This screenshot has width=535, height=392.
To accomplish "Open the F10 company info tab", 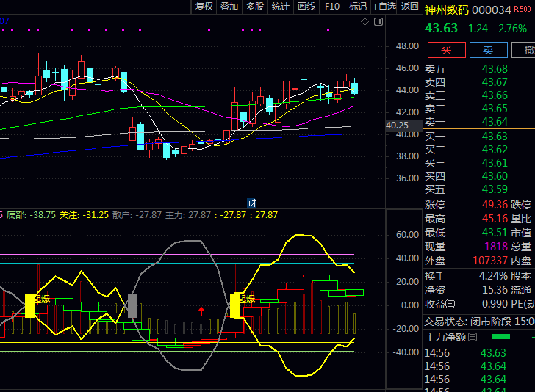I will click(x=332, y=7).
